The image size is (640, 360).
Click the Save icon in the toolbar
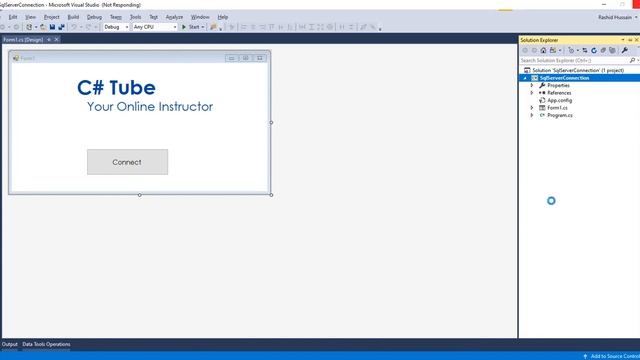tap(52, 27)
